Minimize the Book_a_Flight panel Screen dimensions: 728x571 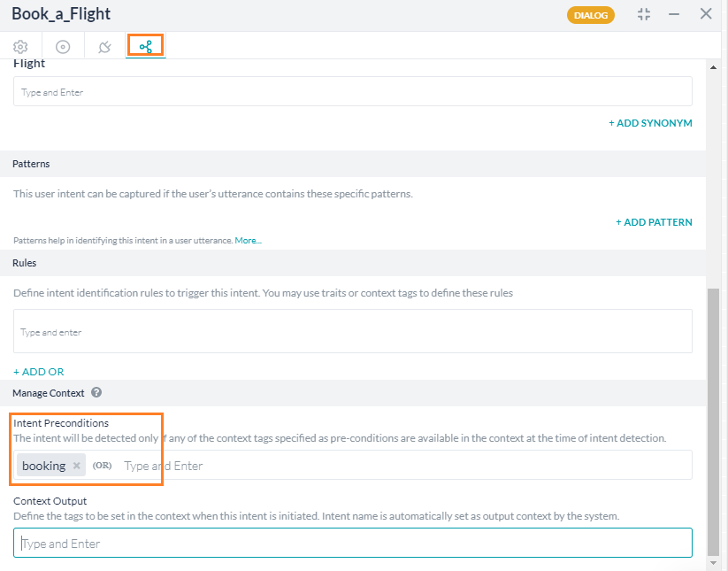(x=675, y=14)
